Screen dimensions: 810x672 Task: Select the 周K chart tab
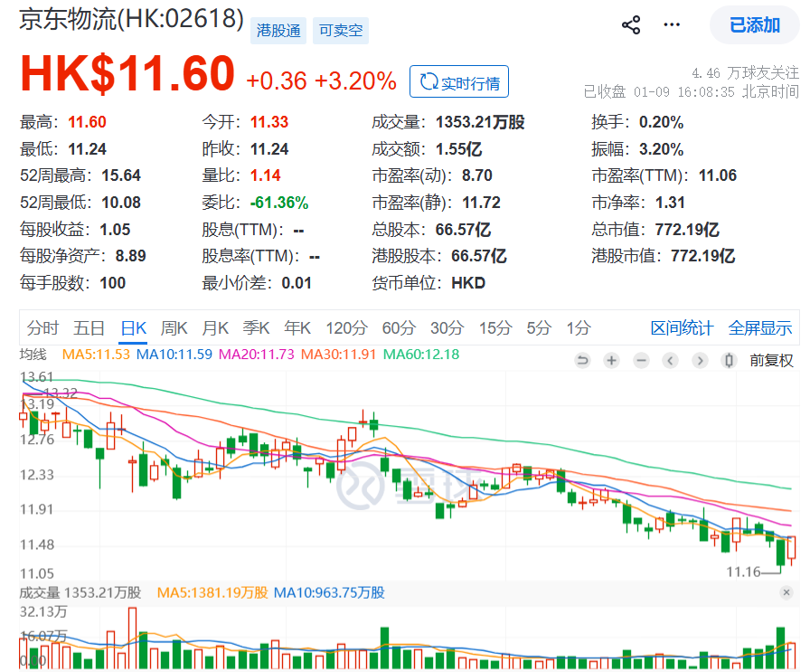pyautogui.click(x=174, y=327)
